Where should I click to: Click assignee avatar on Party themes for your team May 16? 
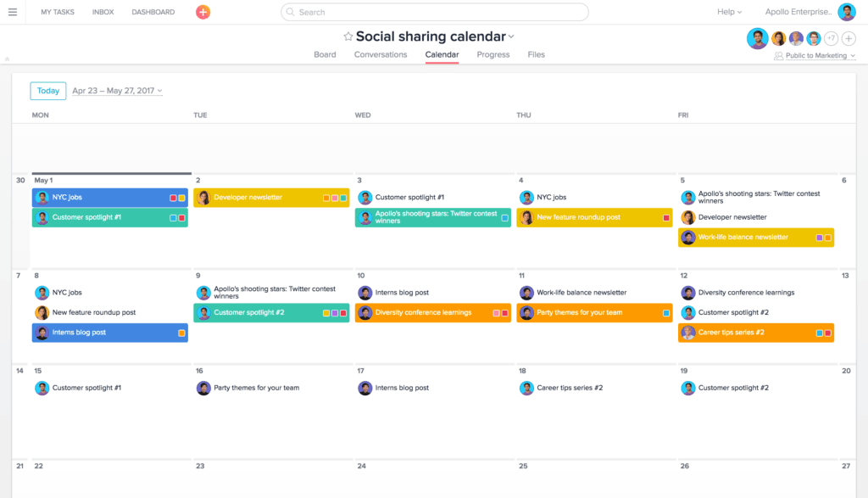(x=203, y=389)
